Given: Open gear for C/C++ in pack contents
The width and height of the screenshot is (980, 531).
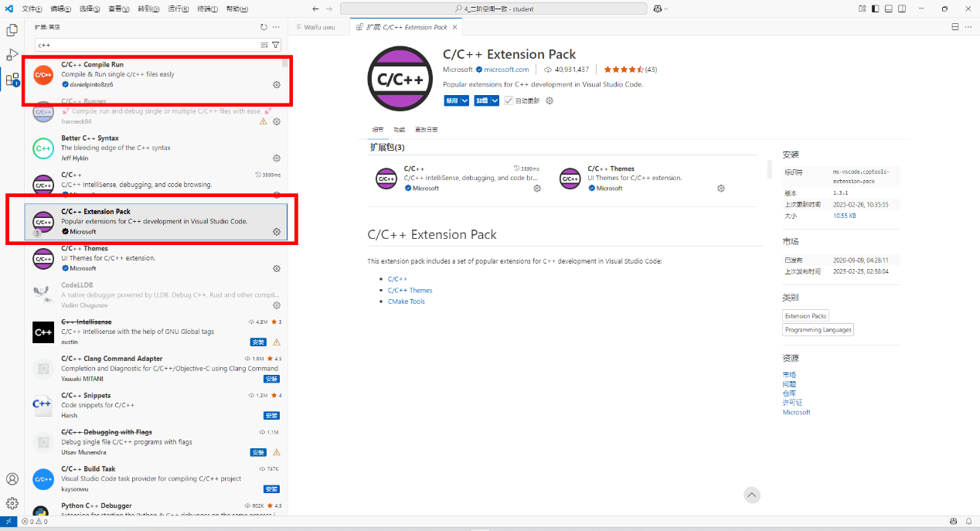Looking at the screenshot, I should (537, 189).
